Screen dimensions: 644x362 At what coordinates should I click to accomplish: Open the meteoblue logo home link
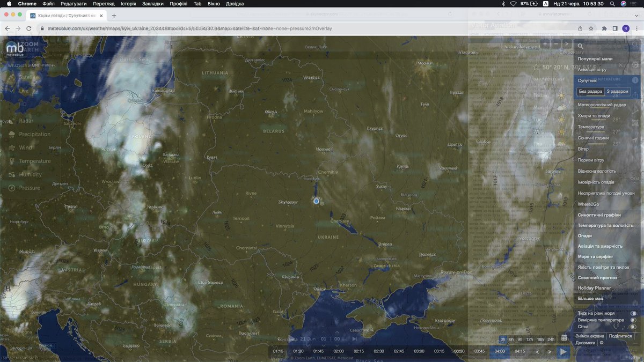[16, 48]
